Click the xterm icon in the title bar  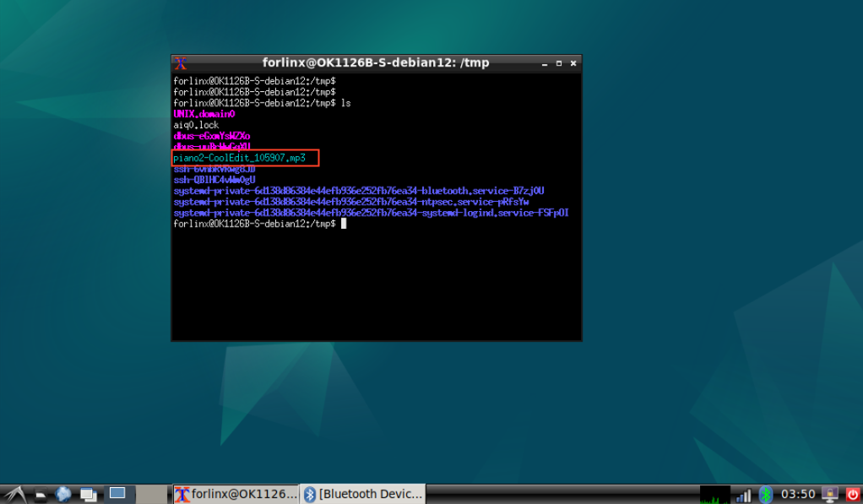coord(181,63)
